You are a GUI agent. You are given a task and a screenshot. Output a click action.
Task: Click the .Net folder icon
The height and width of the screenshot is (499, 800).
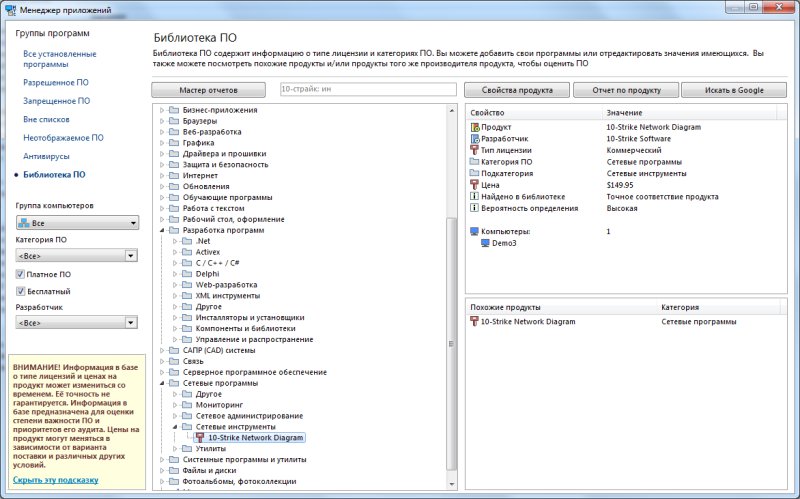[x=187, y=241]
